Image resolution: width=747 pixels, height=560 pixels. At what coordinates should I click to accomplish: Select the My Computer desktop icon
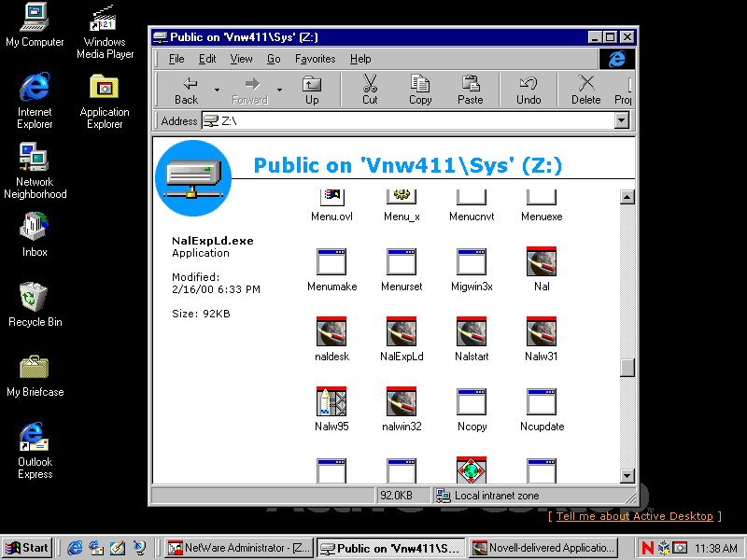point(35,25)
